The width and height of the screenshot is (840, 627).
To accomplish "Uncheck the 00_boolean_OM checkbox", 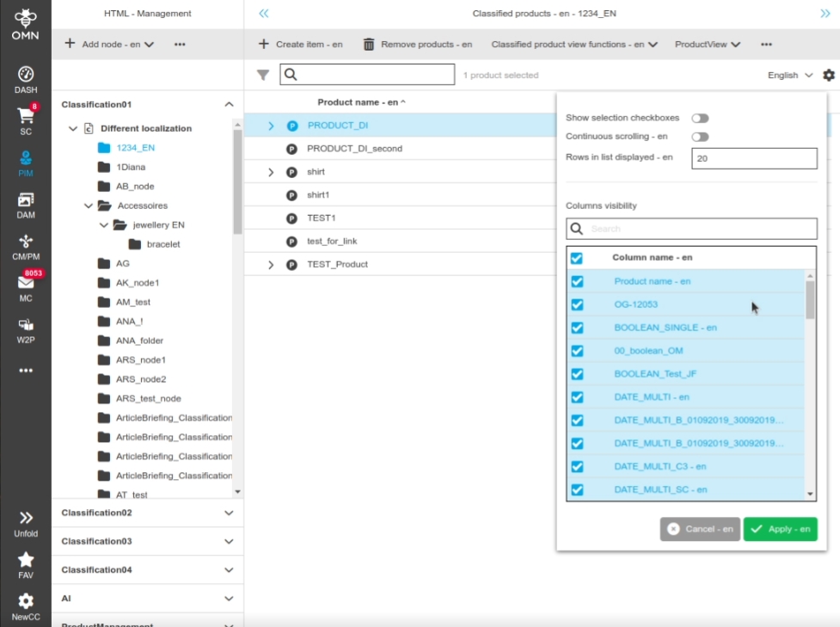I will 577,350.
